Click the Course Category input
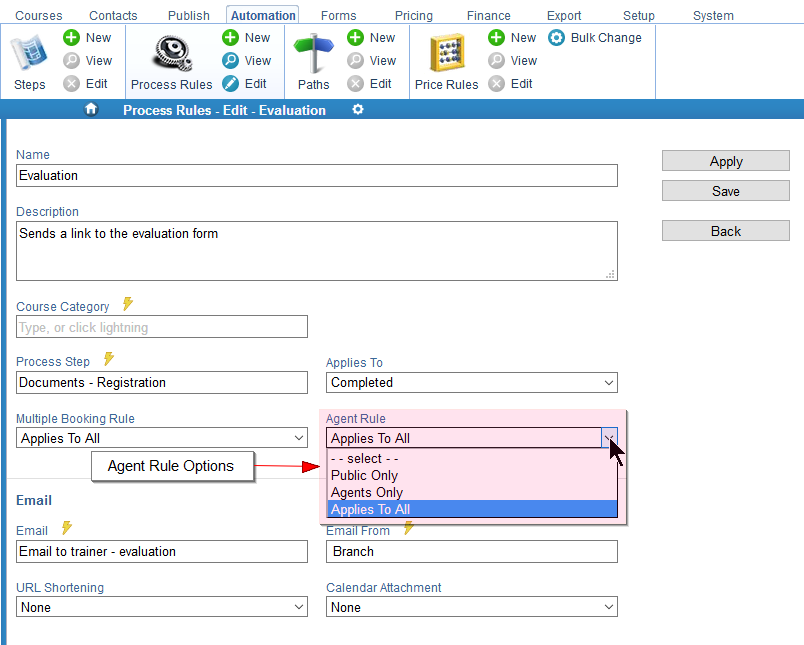This screenshot has height=645, width=804. tap(162, 327)
